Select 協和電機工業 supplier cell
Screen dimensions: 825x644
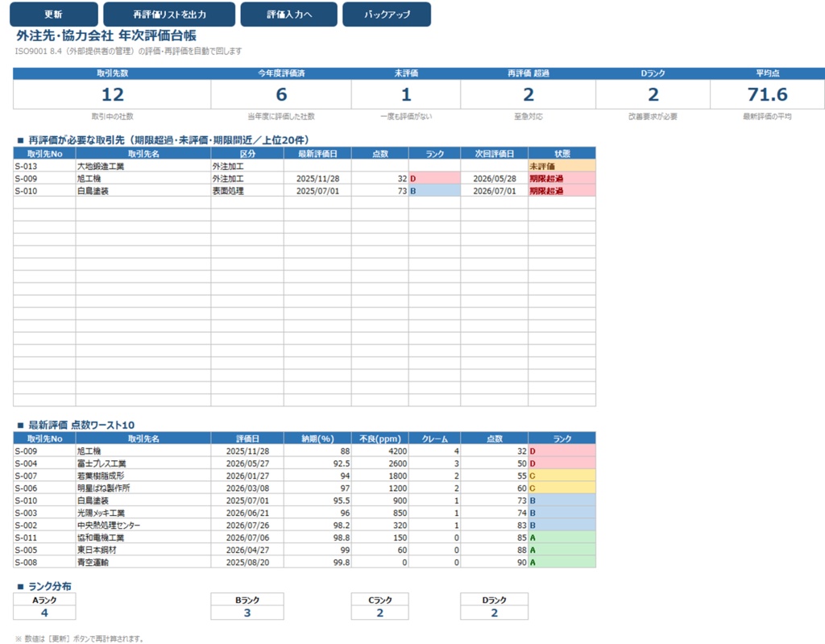pos(143,538)
